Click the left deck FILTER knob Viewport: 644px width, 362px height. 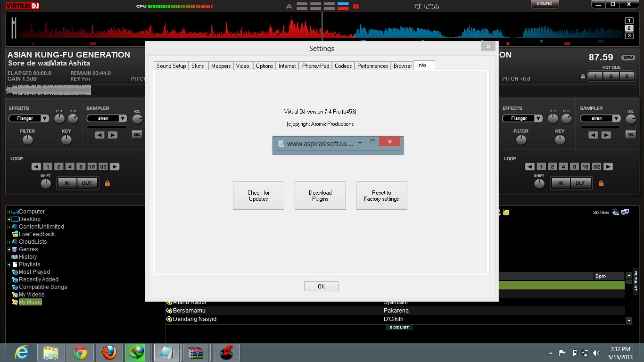pyautogui.click(x=28, y=140)
